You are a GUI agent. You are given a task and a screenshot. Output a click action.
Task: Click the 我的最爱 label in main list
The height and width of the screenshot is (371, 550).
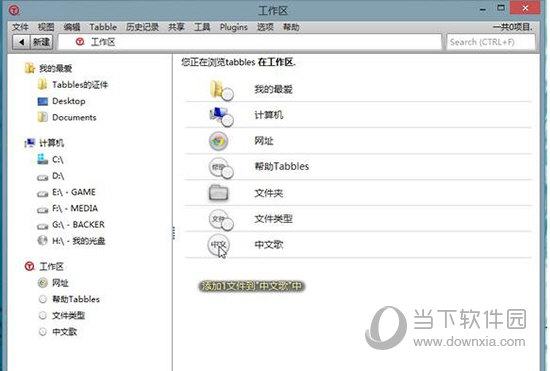pos(273,89)
